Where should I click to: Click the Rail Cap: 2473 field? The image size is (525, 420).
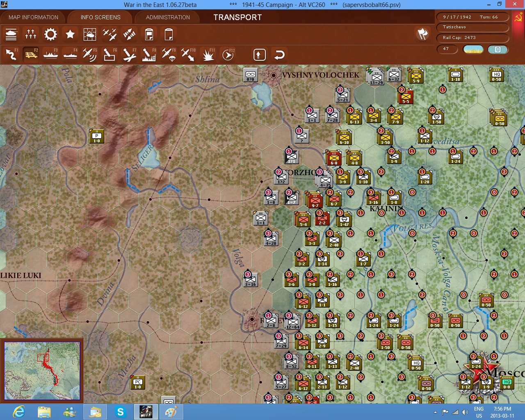[x=473, y=38]
